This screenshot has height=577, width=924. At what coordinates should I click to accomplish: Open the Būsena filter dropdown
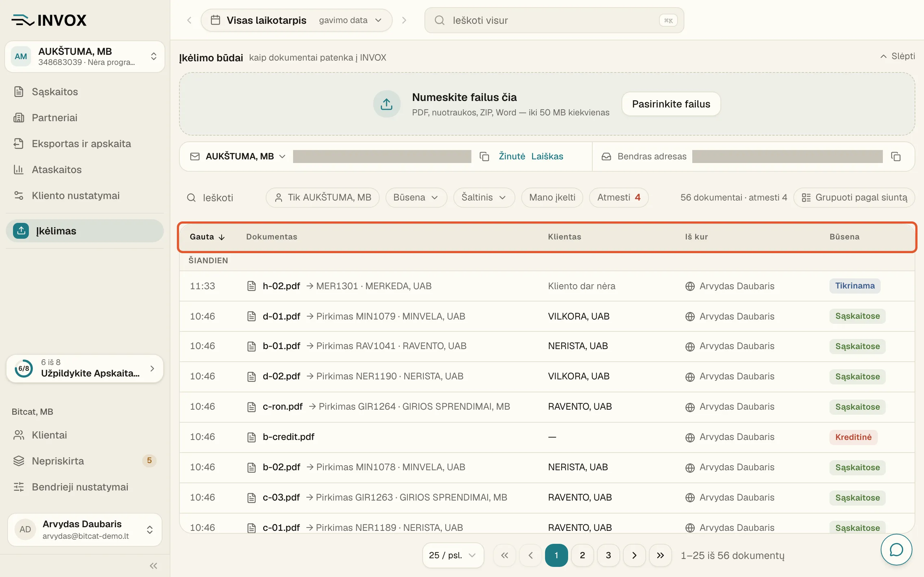416,198
